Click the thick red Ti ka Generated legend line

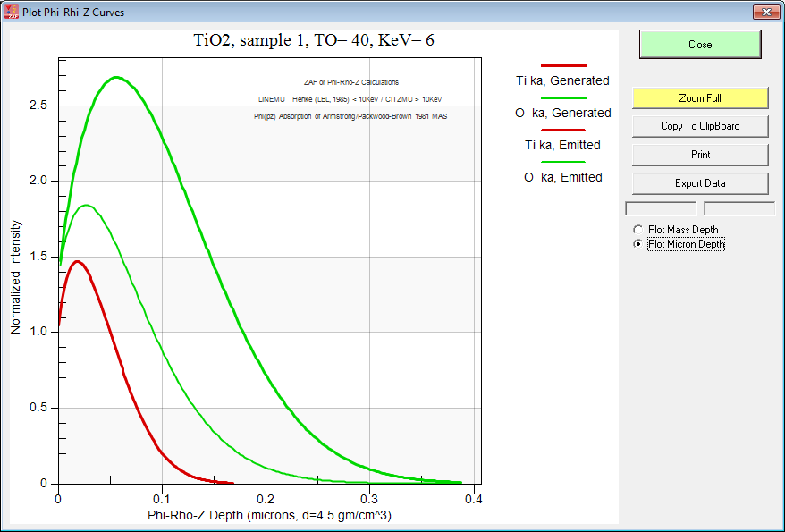(563, 65)
